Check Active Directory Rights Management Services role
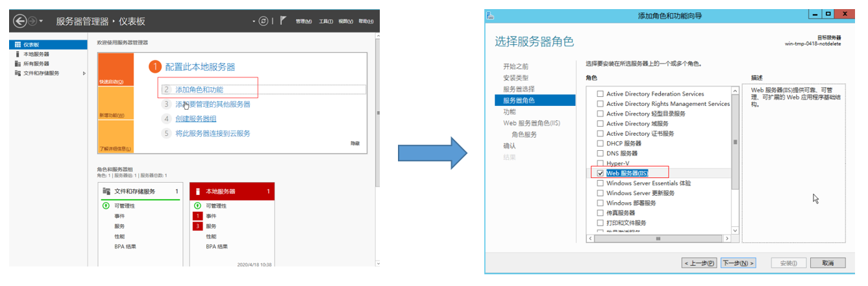Viewport: 868px width, 286px height. coord(600,103)
